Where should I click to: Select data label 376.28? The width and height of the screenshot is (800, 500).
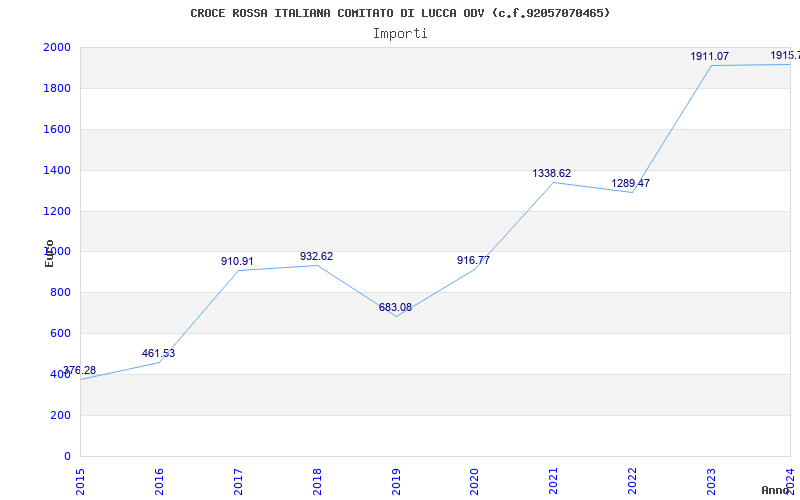(79, 371)
